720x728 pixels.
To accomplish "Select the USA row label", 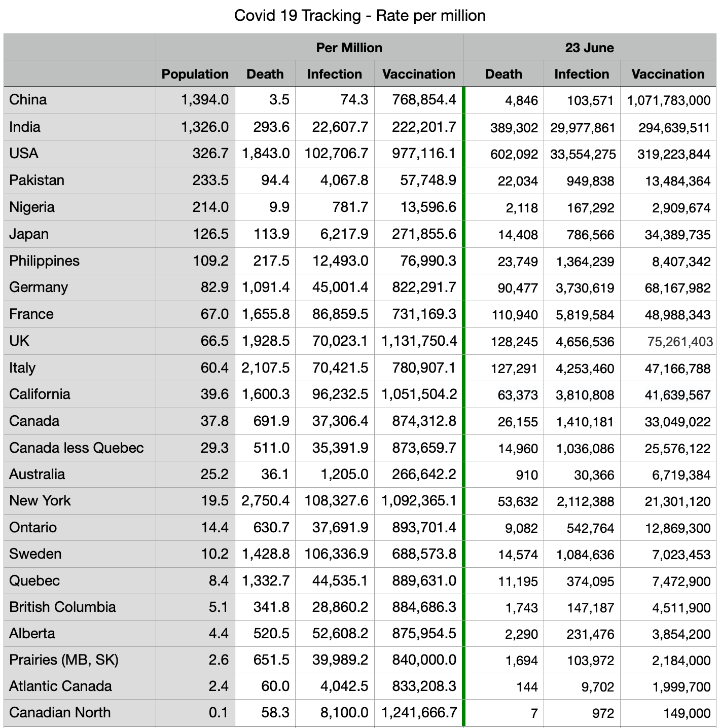I will [x=24, y=153].
